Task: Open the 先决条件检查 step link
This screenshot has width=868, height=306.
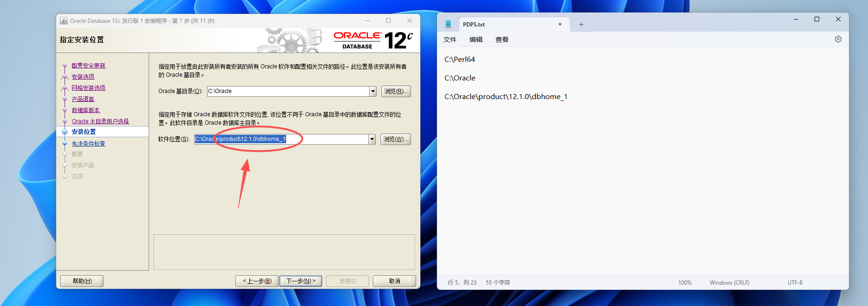Action: [89, 144]
